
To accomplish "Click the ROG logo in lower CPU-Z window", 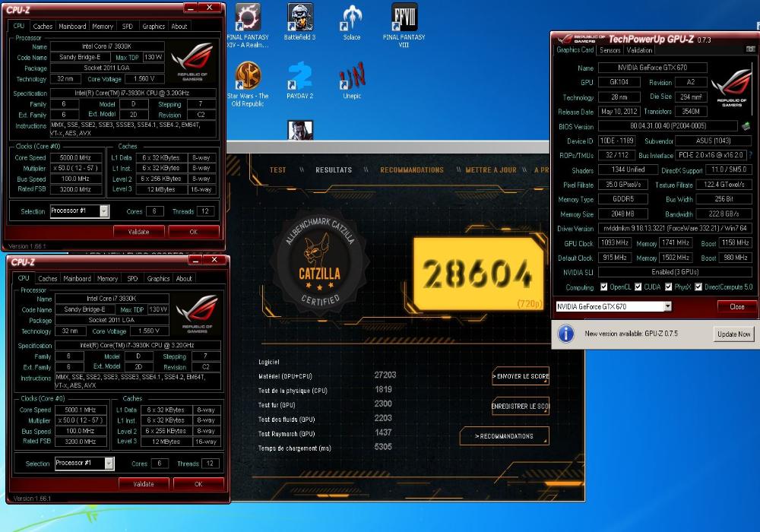I will tap(198, 313).
